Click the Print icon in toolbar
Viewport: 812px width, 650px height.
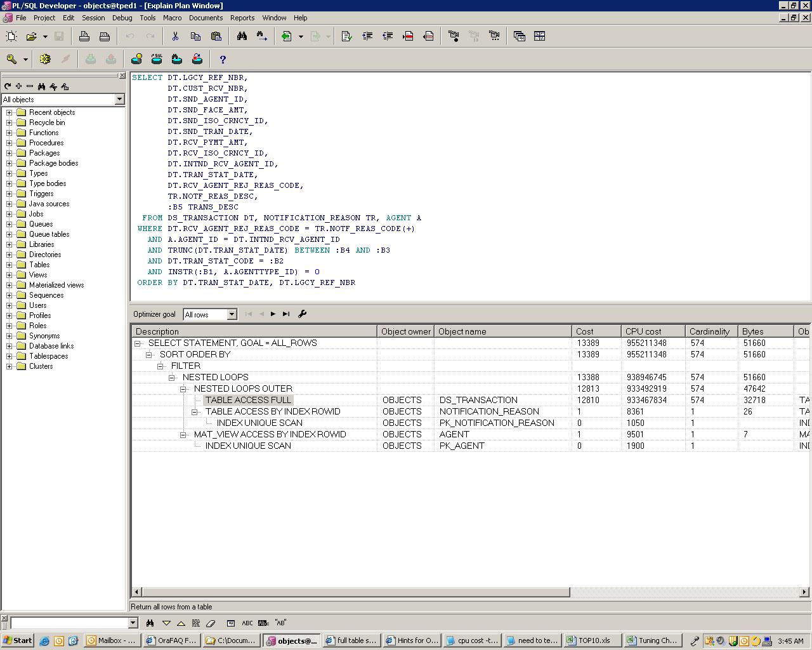[84, 37]
